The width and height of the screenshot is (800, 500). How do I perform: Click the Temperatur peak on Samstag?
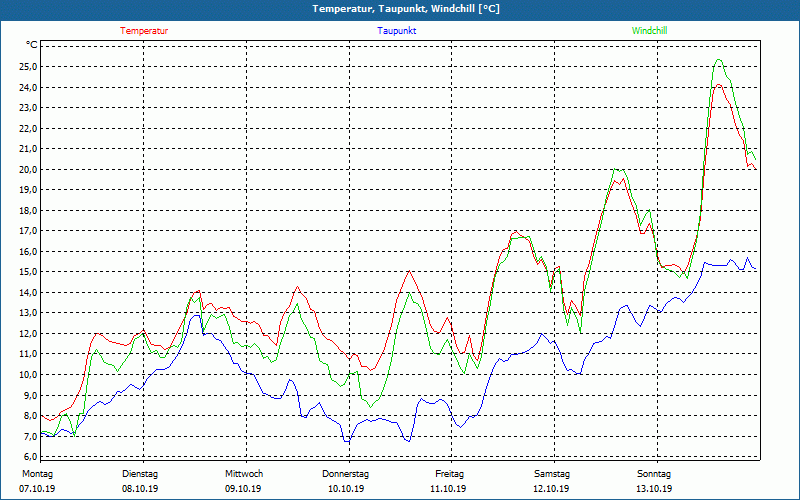pos(623,178)
